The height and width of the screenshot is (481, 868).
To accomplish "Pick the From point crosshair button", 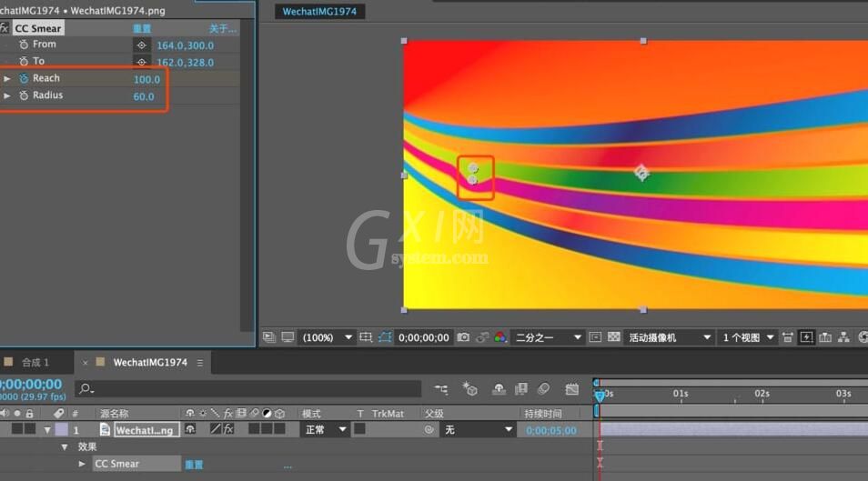I will pos(142,45).
